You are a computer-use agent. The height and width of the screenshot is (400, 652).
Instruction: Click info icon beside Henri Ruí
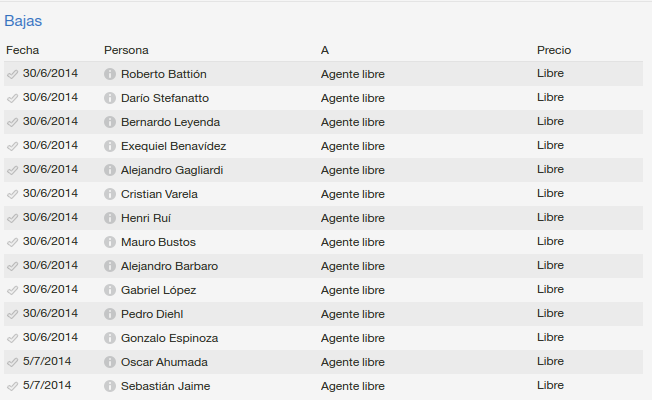click(110, 218)
